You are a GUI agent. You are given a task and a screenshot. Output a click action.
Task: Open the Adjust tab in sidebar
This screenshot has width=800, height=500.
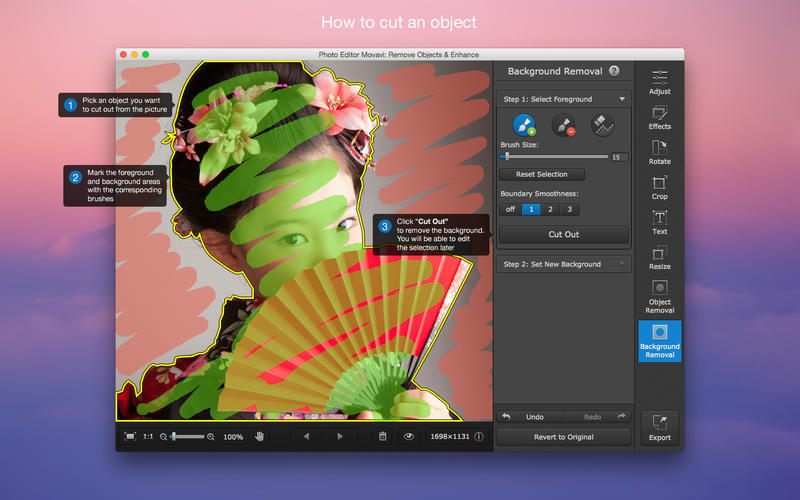[x=659, y=82]
